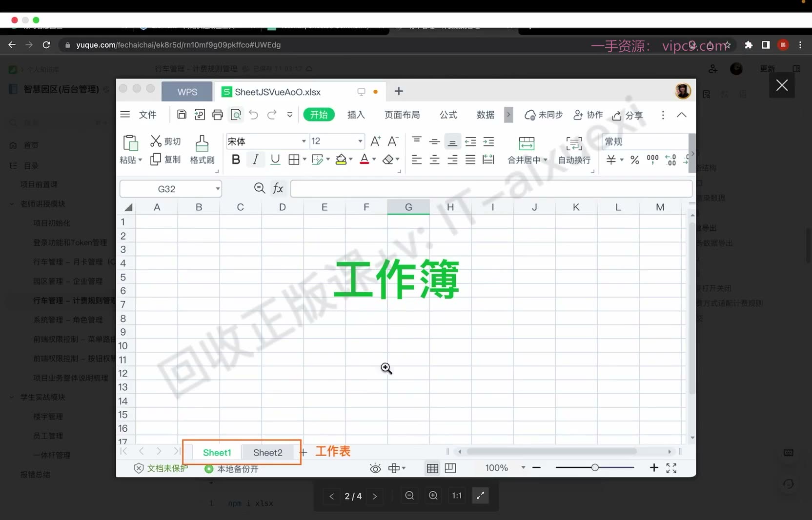812x520 pixels.
Task: Click the save icon in WPS toolbar
Action: click(182, 115)
